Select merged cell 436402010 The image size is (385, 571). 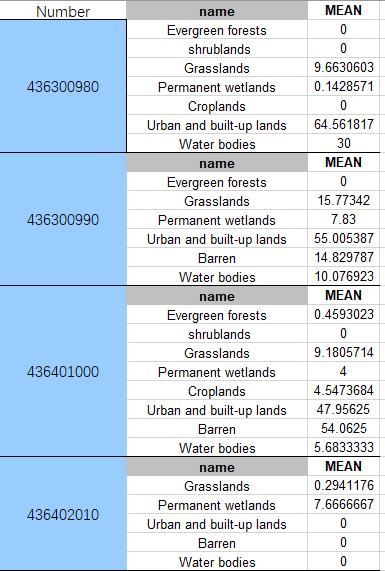[x=63, y=514]
